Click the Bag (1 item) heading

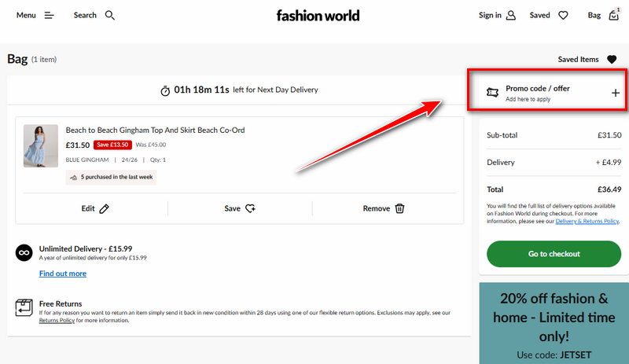click(x=32, y=59)
